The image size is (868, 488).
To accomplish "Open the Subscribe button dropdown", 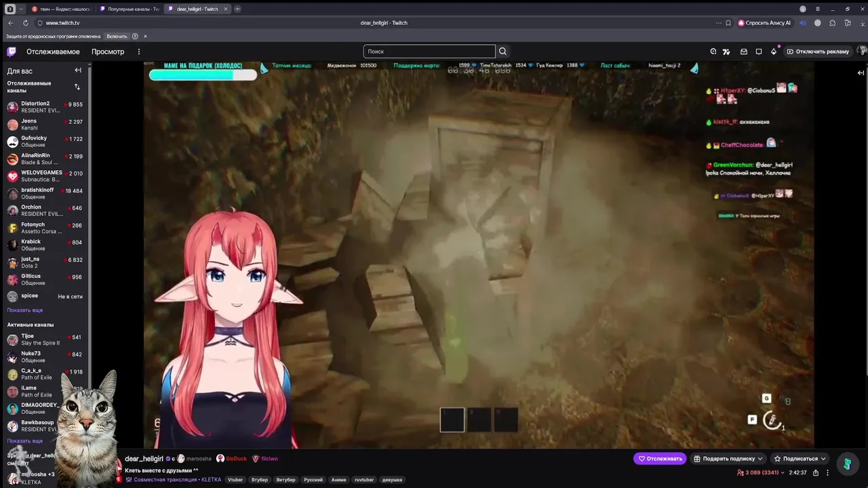I will coord(800,459).
